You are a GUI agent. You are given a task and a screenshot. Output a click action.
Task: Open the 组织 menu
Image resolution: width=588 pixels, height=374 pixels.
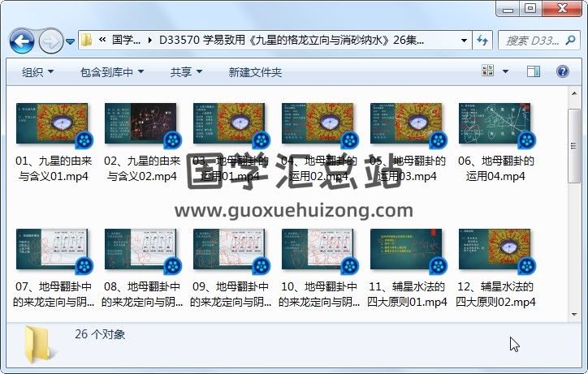37,72
